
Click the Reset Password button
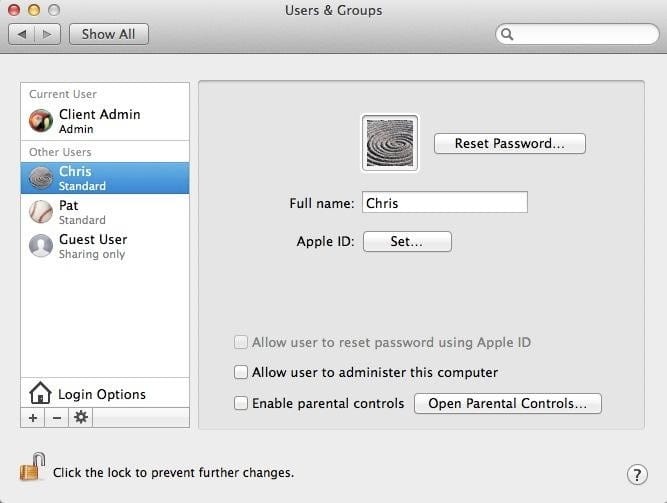pos(509,143)
